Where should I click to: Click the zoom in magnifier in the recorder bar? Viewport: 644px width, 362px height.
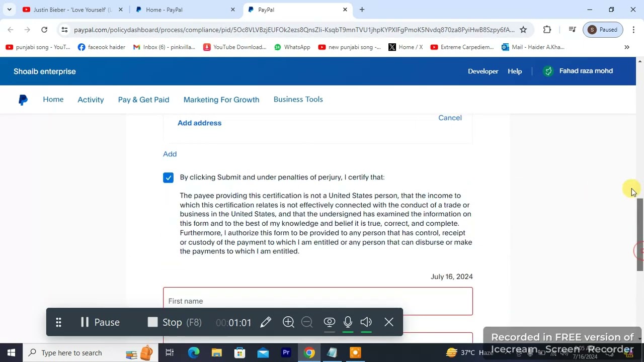[288, 322]
